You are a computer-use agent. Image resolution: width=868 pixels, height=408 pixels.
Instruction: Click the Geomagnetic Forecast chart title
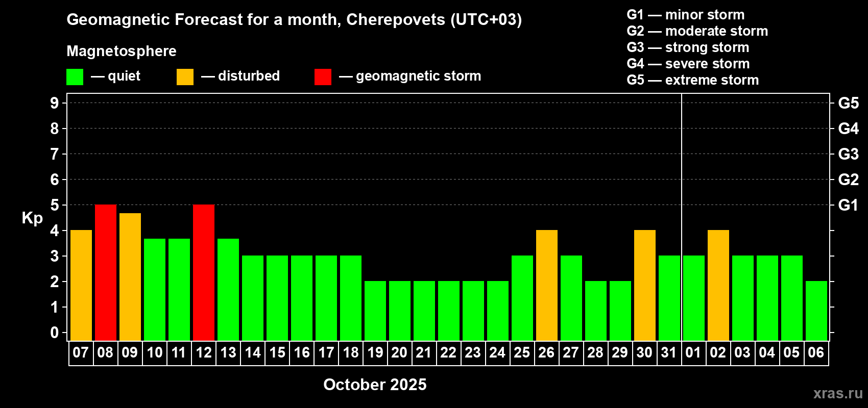(294, 20)
